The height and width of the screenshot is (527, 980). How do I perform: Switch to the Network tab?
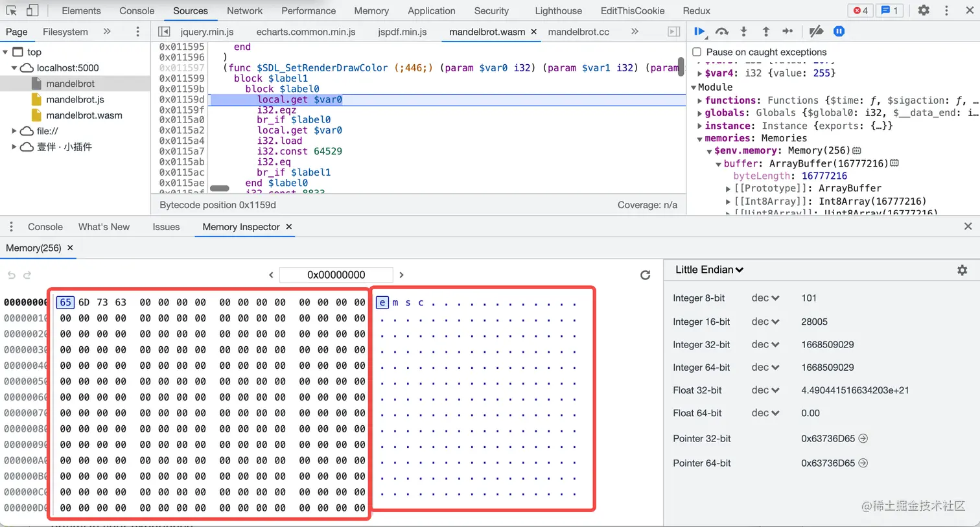pyautogui.click(x=244, y=10)
